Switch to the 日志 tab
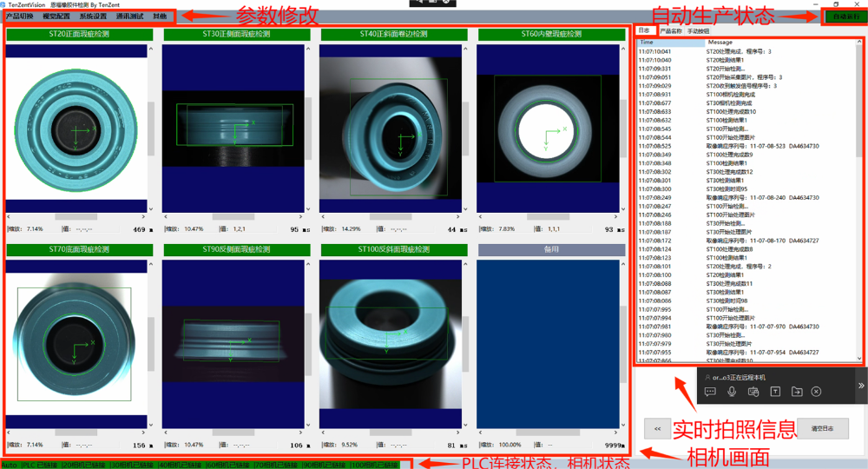 (644, 30)
